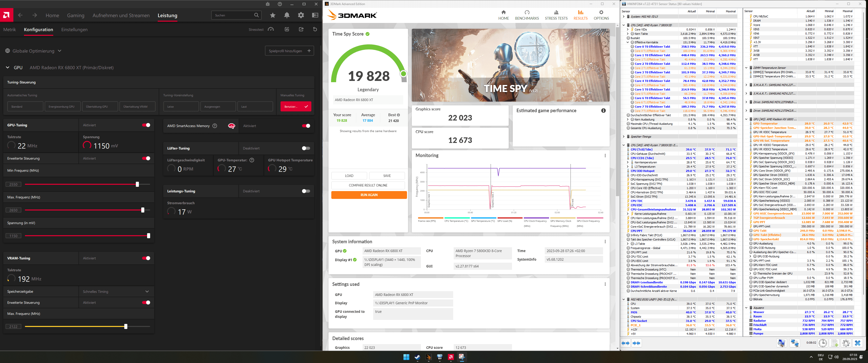Collapse the Aquaero sensor group
Image resolution: width=868 pixels, height=363 pixels.
(x=746, y=308)
